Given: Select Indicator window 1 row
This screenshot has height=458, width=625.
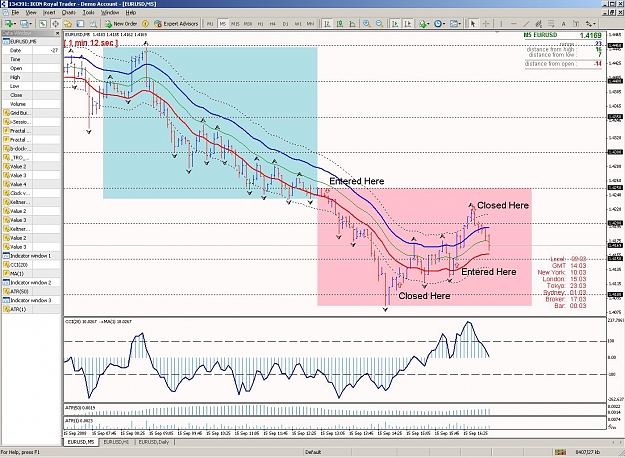Looking at the screenshot, I should click(31, 256).
